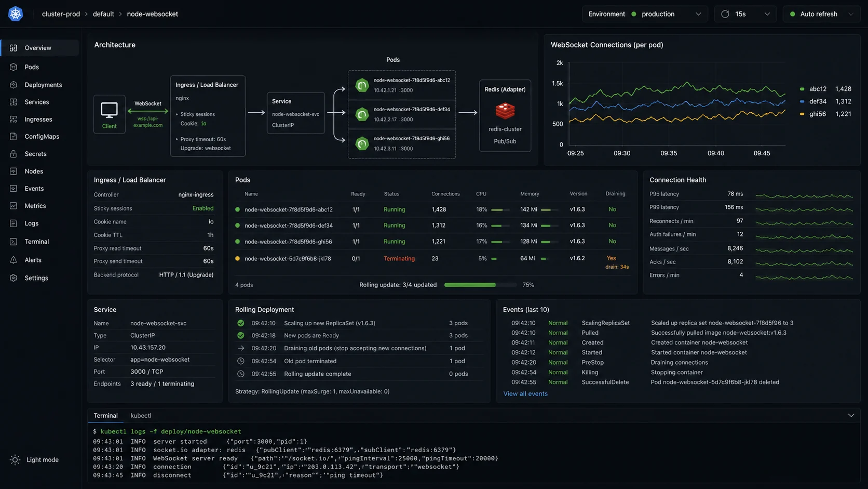Click the refresh interval circular icon
The height and width of the screenshot is (489, 868).
[725, 14]
